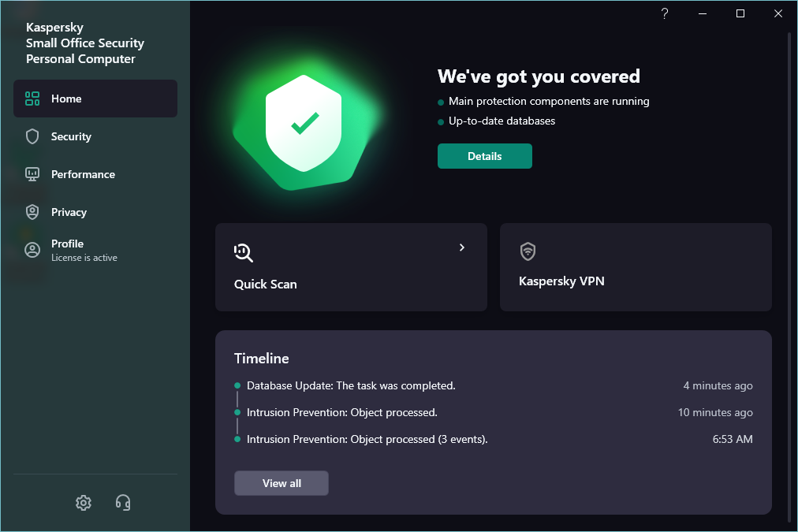Click the Privacy badge icon
This screenshot has width=798, height=532.
32,212
